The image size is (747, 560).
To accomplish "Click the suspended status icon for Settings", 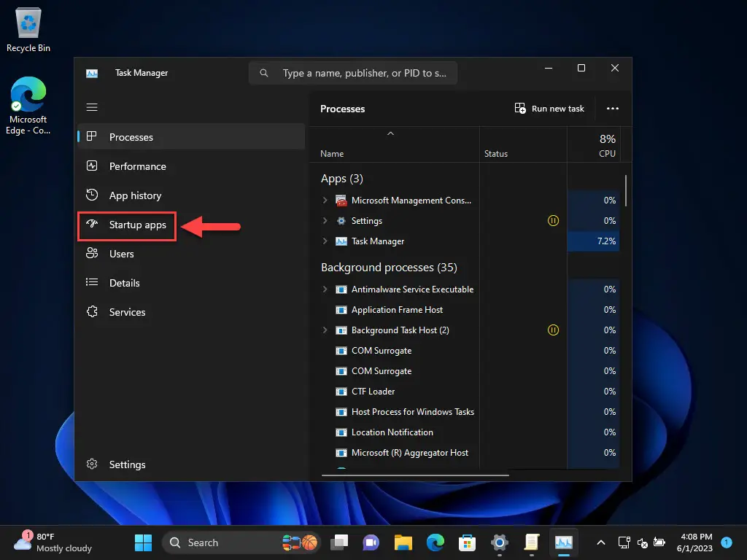I will tap(553, 220).
